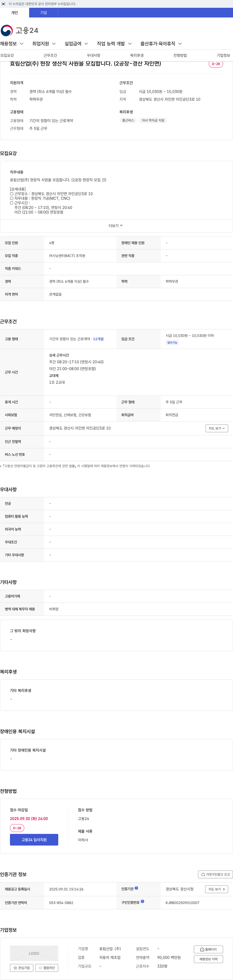Viewport: 233px width, 980px height.
Task: Click the top D-28 badge
Action: point(216,64)
